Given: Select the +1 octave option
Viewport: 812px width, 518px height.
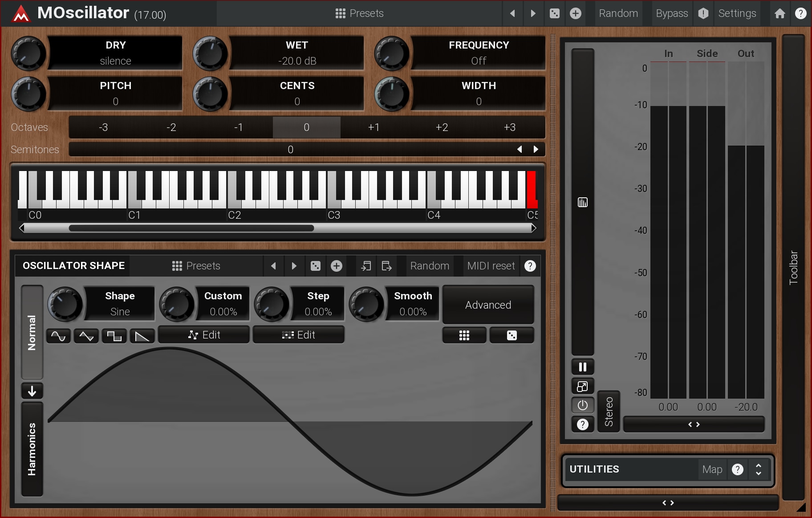Looking at the screenshot, I should [374, 127].
